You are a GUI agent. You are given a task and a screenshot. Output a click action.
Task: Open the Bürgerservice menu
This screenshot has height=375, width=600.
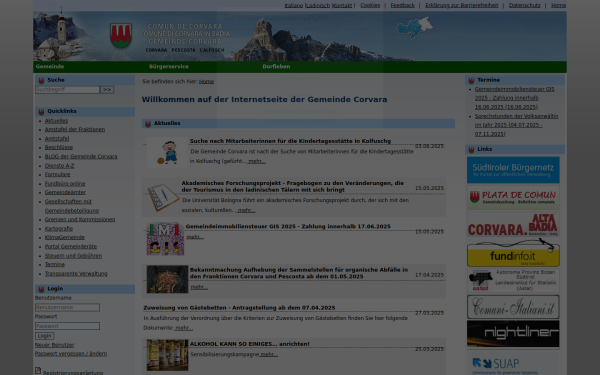click(x=169, y=67)
